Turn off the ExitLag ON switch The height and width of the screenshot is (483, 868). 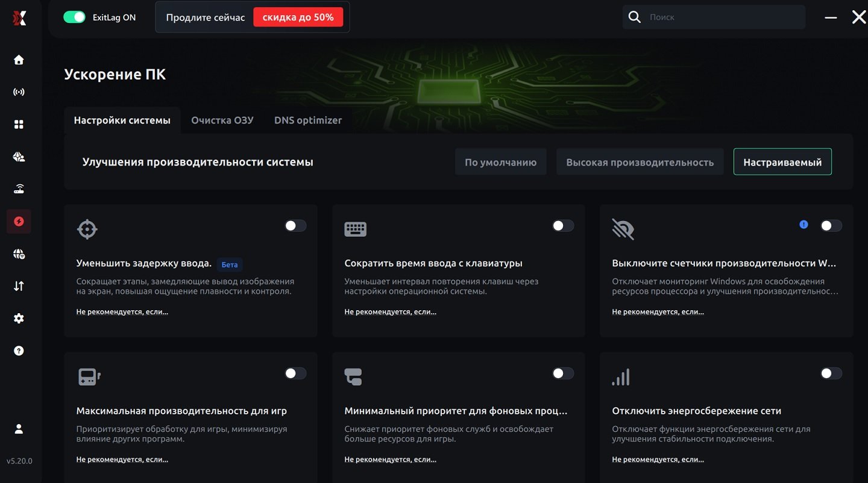pyautogui.click(x=75, y=17)
